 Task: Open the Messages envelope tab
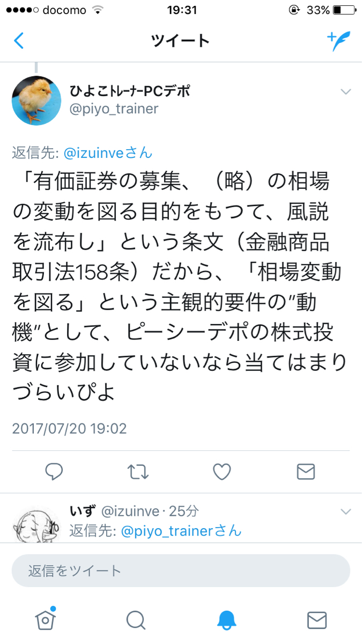[x=317, y=620]
